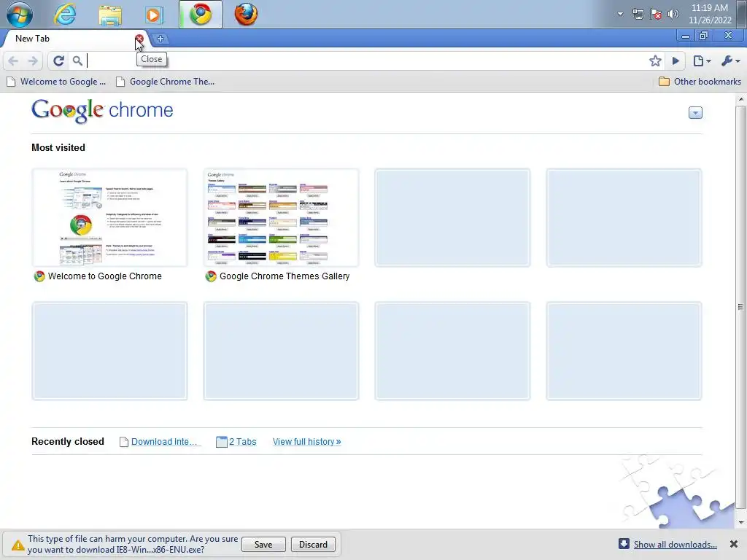The height and width of the screenshot is (560, 747).
Task: Open the network status tray icon
Action: (x=638, y=14)
